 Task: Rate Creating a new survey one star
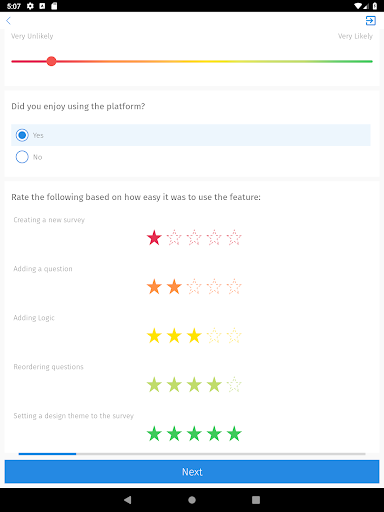tap(154, 238)
